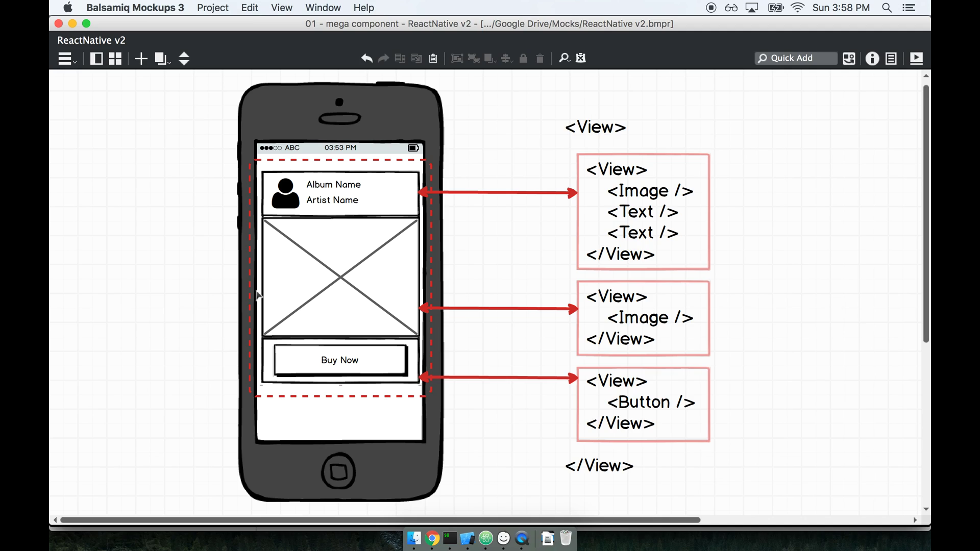Viewport: 980px width, 551px height.
Task: Click the Redo arrow tool
Action: tap(383, 58)
